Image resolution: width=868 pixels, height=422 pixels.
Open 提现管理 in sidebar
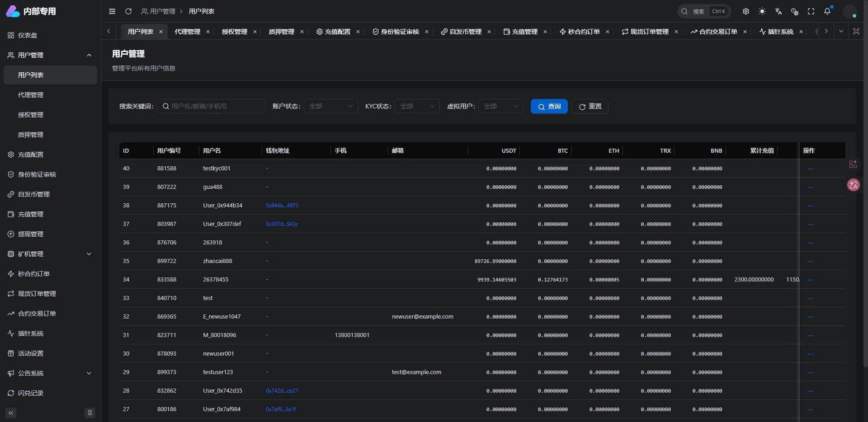(50, 234)
